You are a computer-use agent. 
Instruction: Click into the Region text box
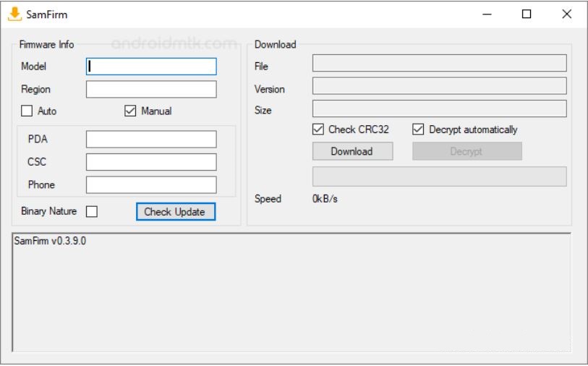(x=151, y=89)
